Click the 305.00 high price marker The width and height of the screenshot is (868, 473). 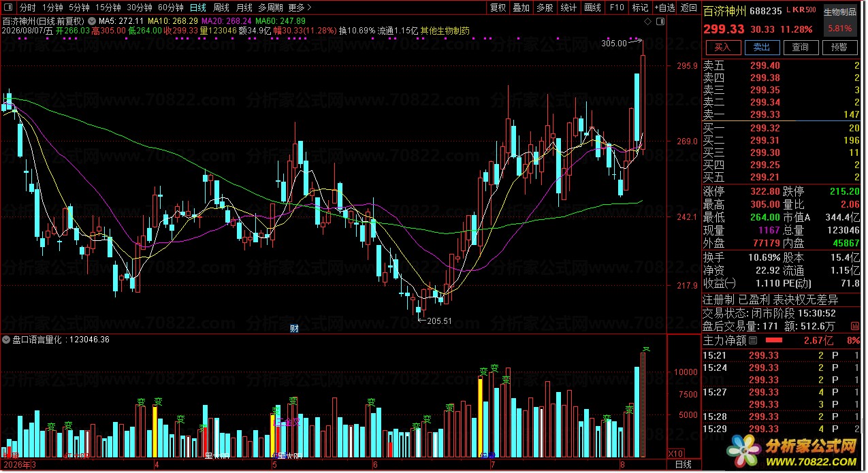(614, 44)
